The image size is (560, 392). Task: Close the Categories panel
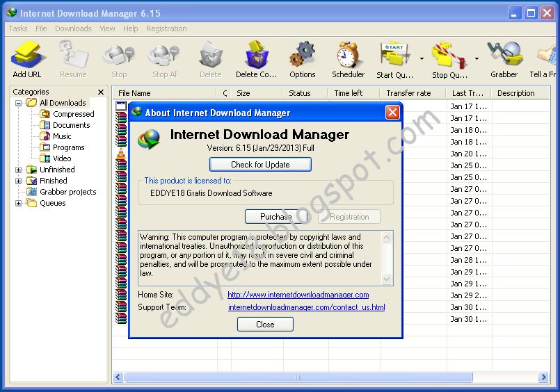point(101,92)
